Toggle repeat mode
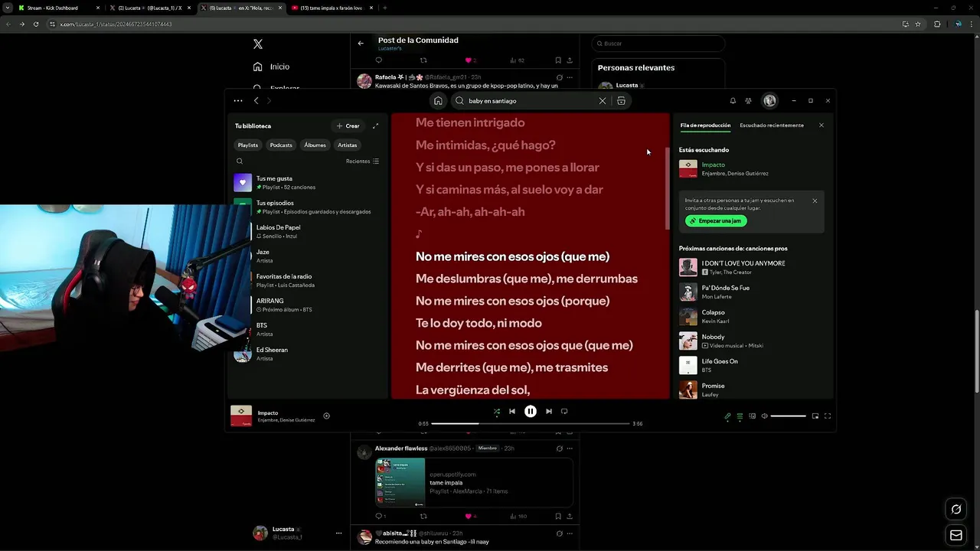 coord(564,411)
